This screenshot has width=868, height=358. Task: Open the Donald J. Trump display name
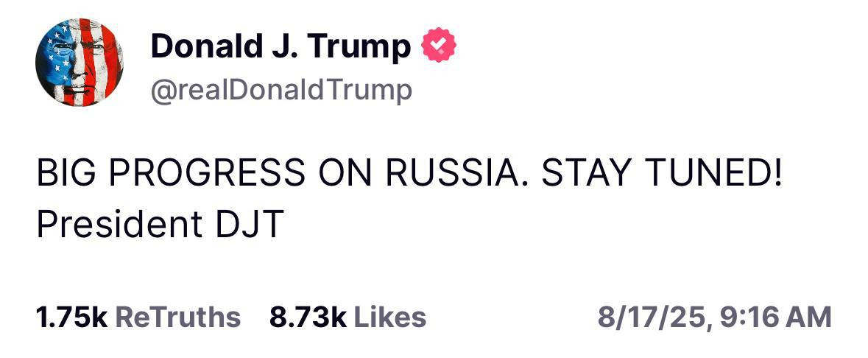[x=280, y=47]
